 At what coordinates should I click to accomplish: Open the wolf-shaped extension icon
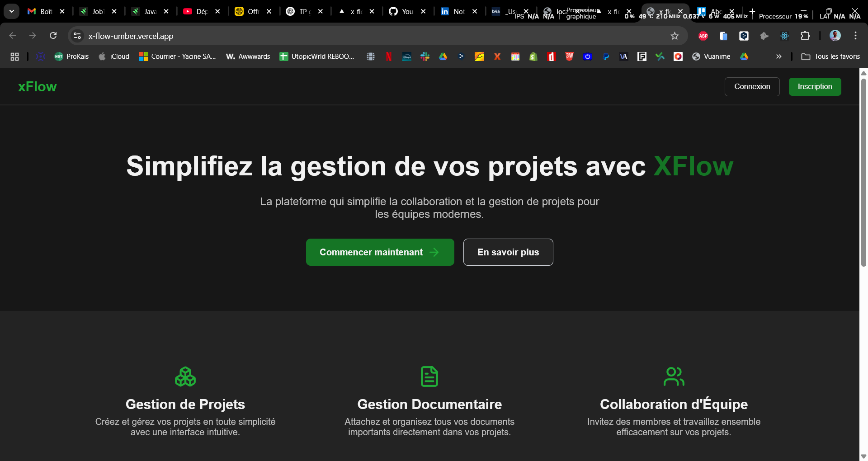(x=764, y=36)
